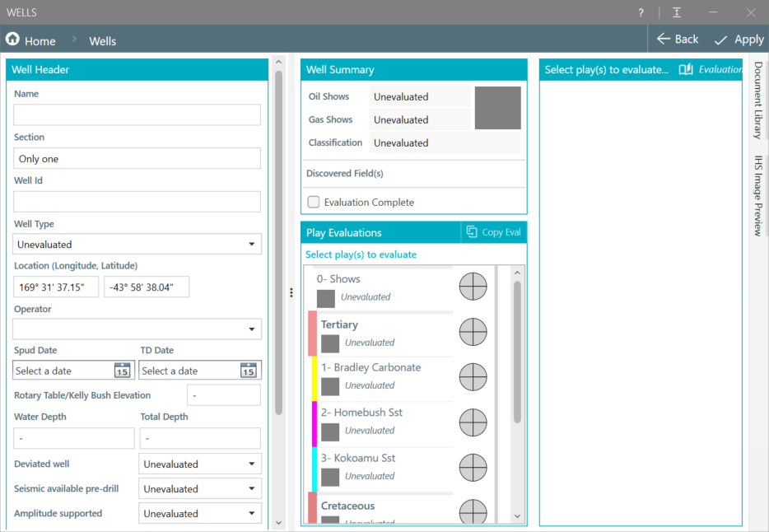Click the Copy Eval icon
769x532 pixels.
click(x=472, y=232)
